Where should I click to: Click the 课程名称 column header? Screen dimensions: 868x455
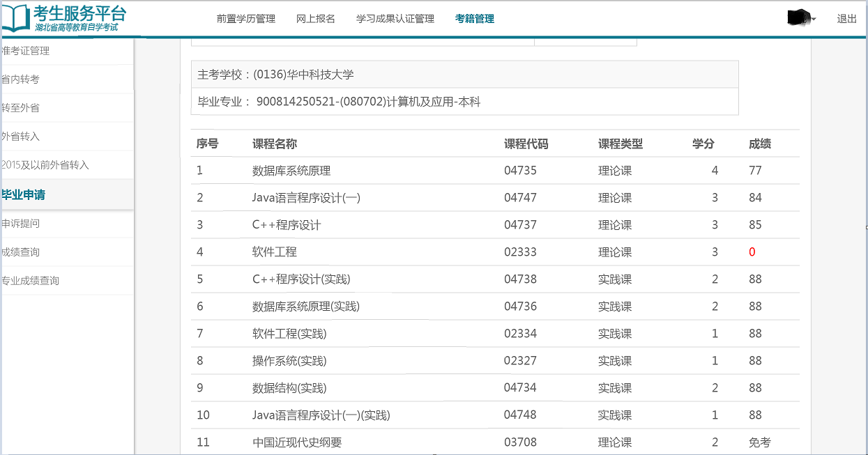coord(274,144)
